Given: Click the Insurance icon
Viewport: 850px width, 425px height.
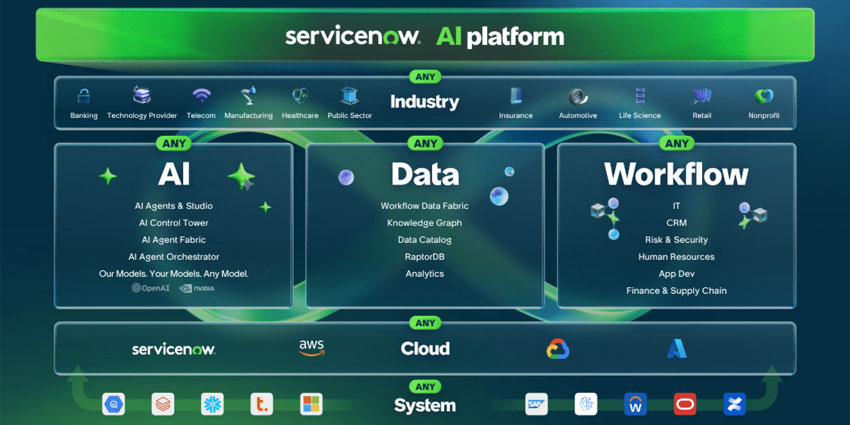Looking at the screenshot, I should tap(515, 96).
